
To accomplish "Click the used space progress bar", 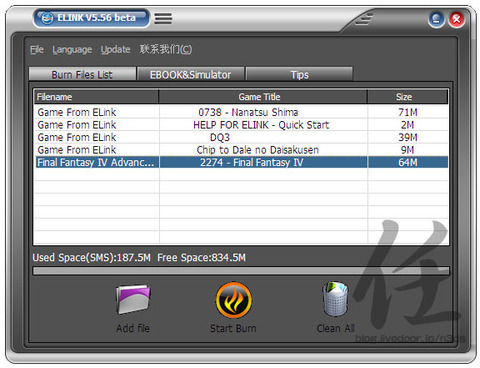I will tap(241, 270).
